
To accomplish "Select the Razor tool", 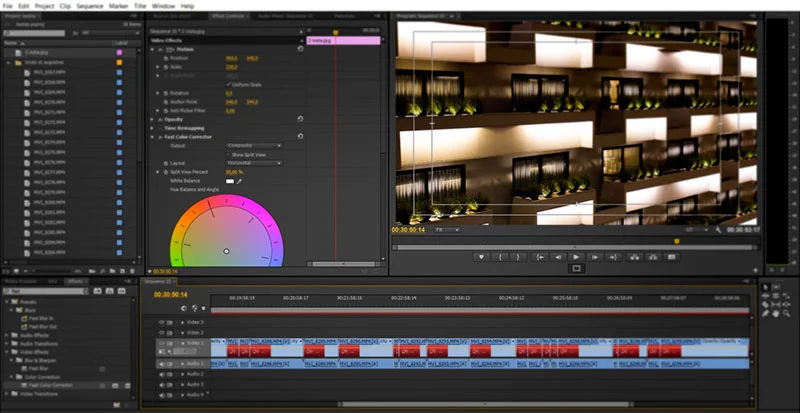I will point(765,304).
